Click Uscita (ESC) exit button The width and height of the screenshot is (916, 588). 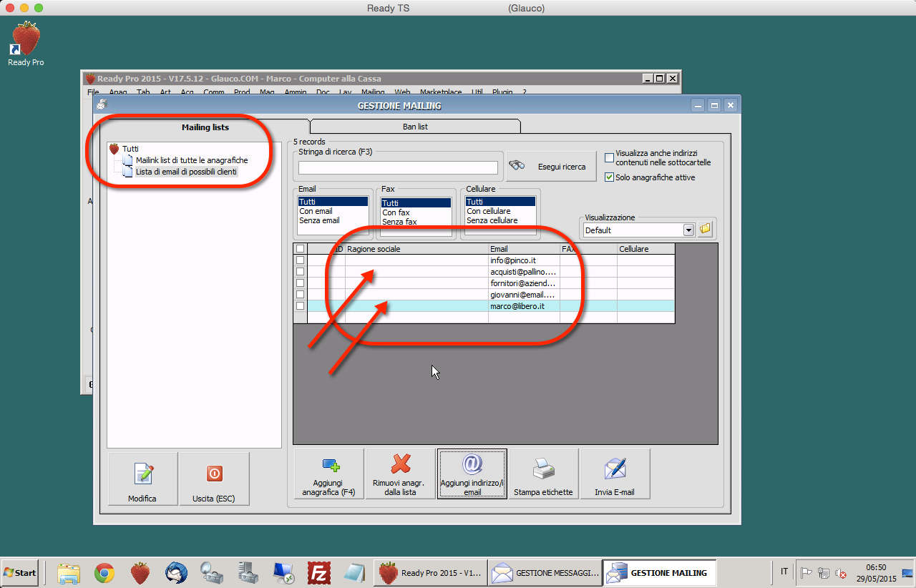point(215,479)
